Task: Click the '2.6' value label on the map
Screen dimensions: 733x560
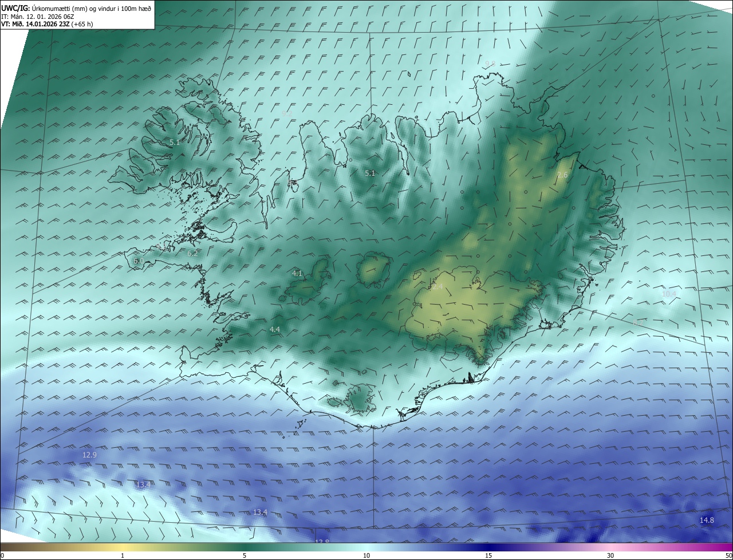Action: [x=562, y=175]
